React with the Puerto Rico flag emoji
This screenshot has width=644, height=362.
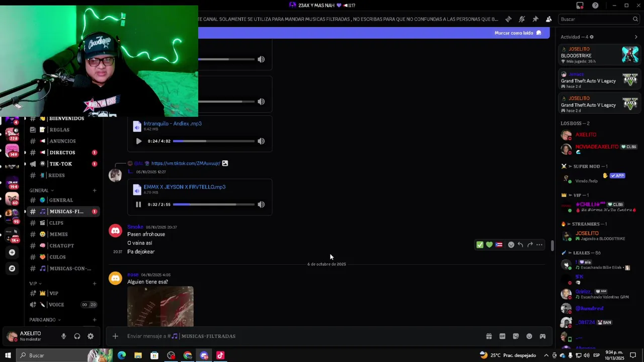pos(499,245)
